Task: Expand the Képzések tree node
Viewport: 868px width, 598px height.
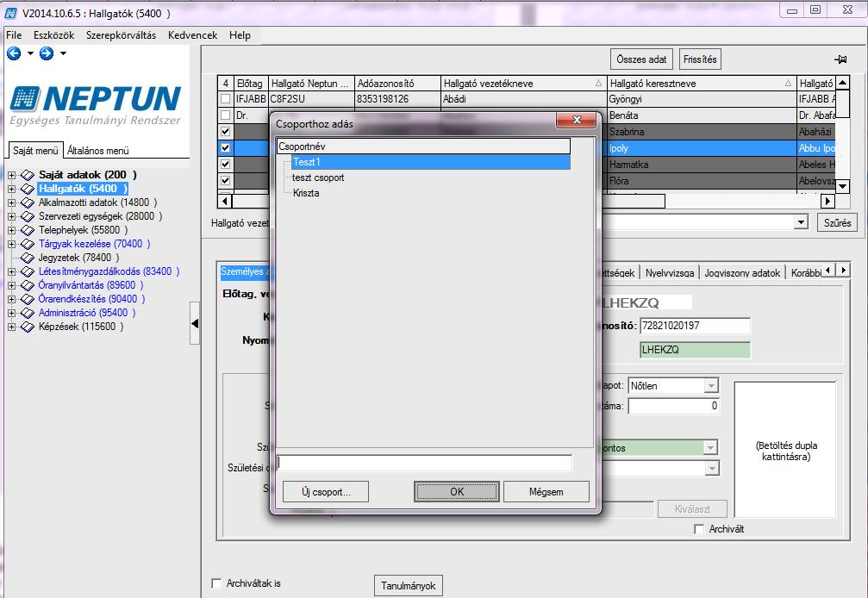Action: click(x=11, y=327)
